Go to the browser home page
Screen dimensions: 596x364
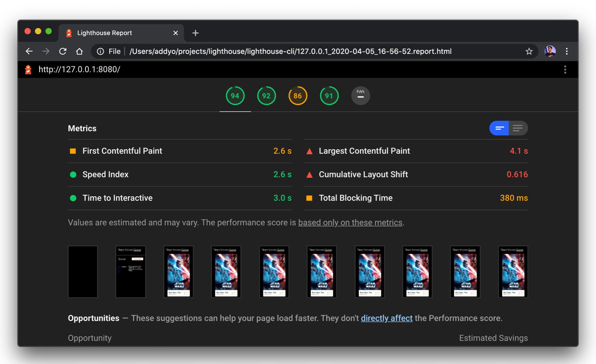[79, 51]
